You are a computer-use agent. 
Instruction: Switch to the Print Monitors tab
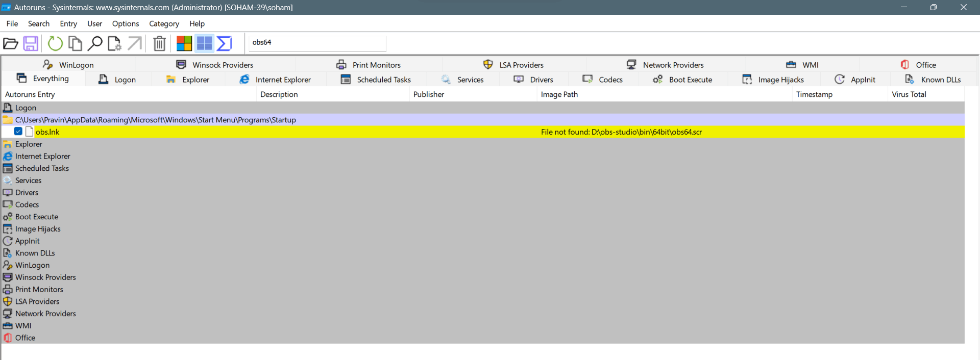click(x=369, y=65)
